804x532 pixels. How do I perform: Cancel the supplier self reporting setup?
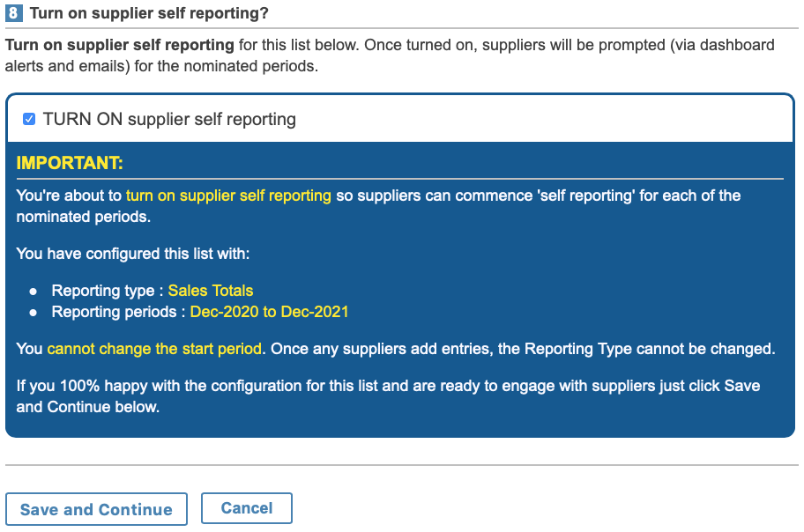pos(247,508)
